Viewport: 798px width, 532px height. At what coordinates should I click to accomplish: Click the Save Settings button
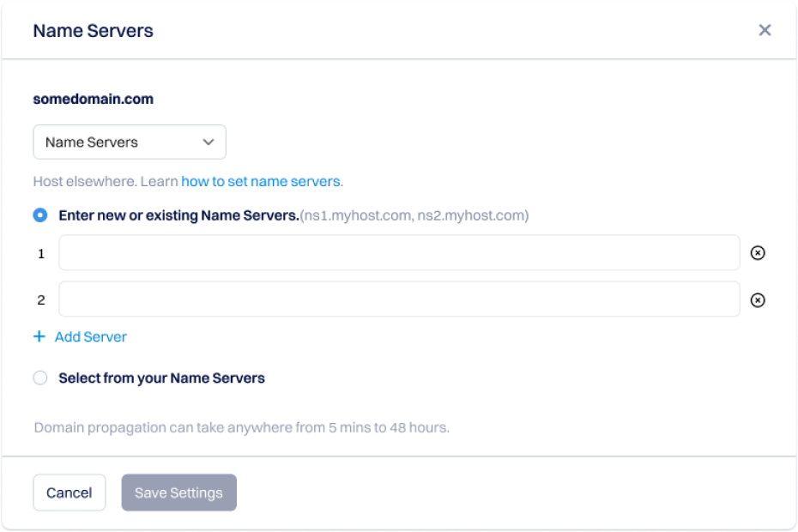click(x=178, y=493)
